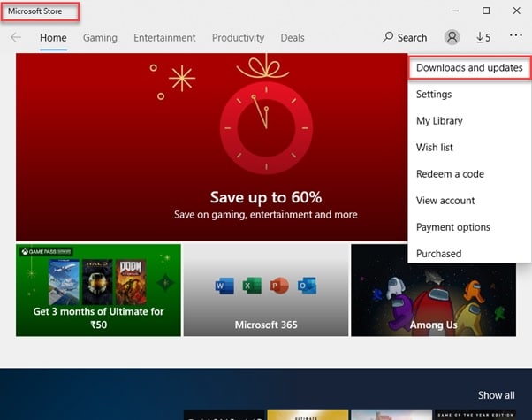Open the Productivity tab
532x420 pixels.
[239, 38]
